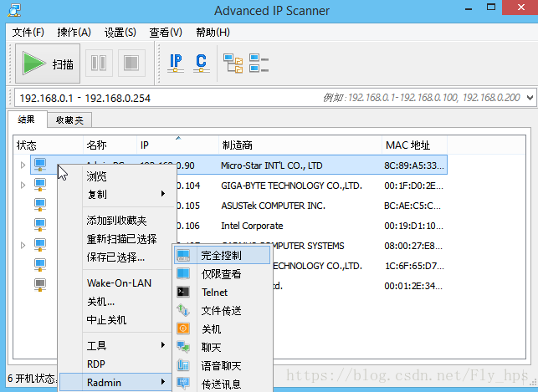This screenshot has width=538, height=392.
Task: Pause the scan using the pause icon
Action: point(99,63)
